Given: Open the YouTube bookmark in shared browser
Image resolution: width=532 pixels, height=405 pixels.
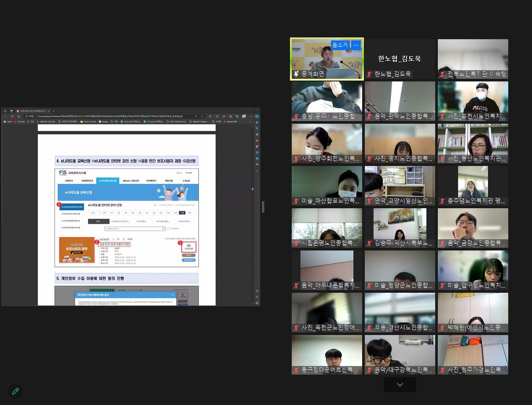Looking at the screenshot, I should [20, 121].
